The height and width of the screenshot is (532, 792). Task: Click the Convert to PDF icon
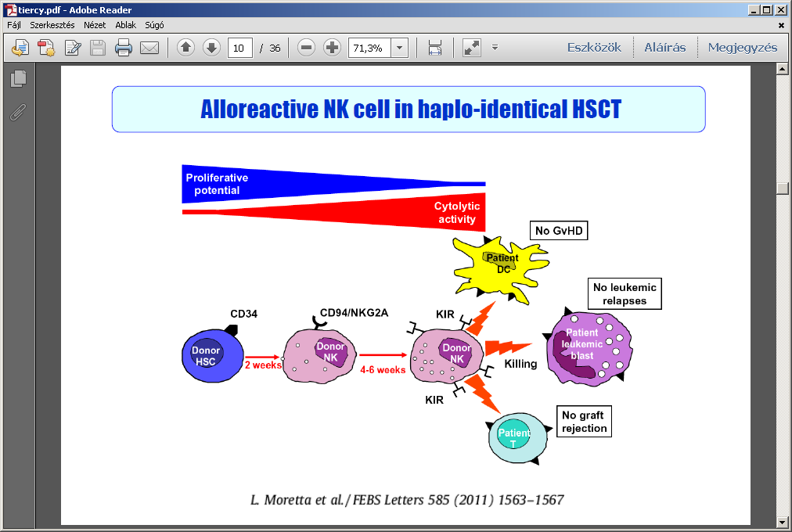tap(46, 48)
